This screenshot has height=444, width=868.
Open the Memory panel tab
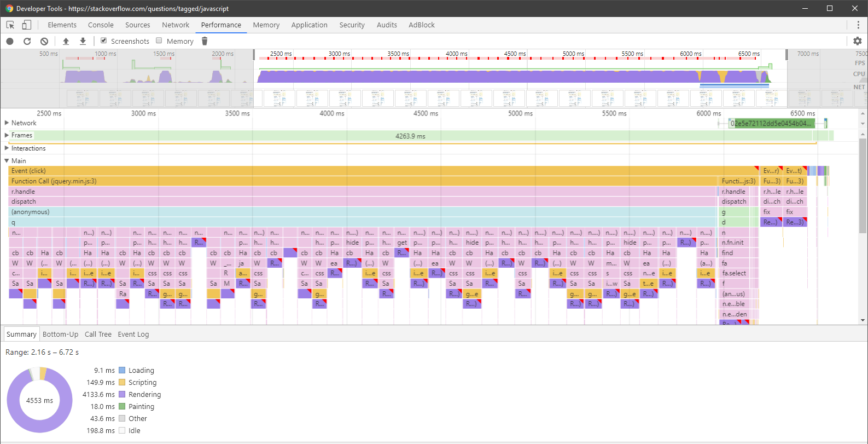(266, 25)
